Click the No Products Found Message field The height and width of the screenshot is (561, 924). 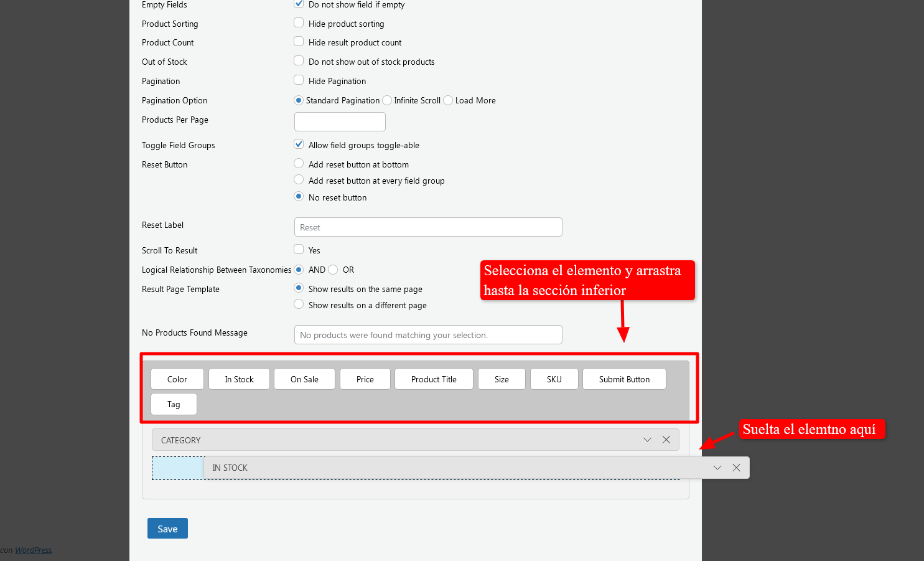coord(428,334)
